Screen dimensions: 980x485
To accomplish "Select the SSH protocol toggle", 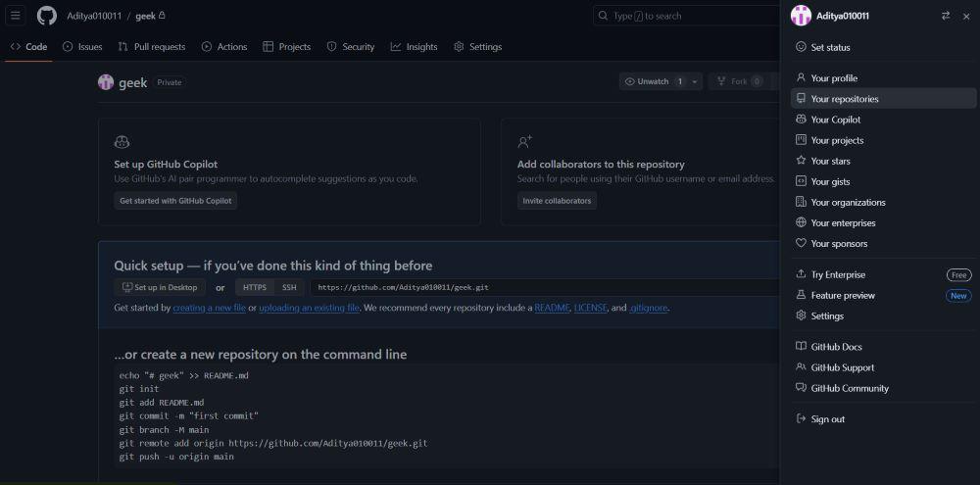I will [289, 287].
